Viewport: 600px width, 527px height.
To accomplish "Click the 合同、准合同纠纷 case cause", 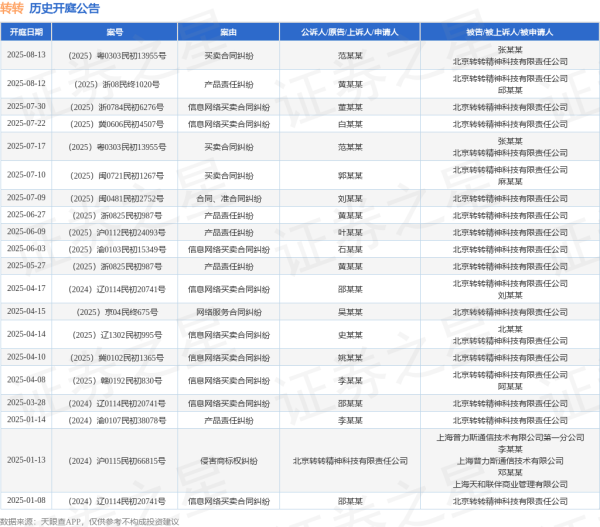I will [229, 198].
